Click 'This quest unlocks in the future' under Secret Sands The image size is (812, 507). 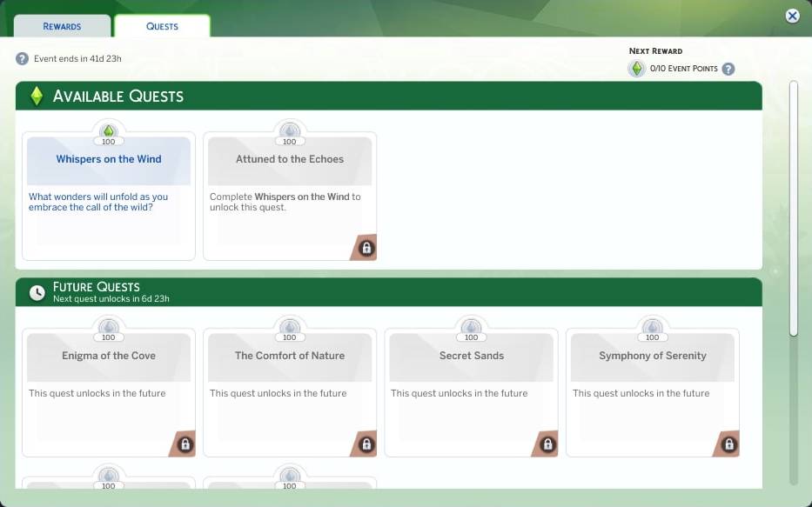(x=460, y=393)
